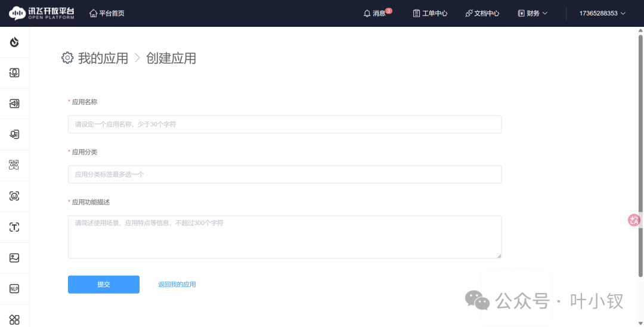
Task: Expand the 财务 dropdown menu
Action: tap(532, 13)
